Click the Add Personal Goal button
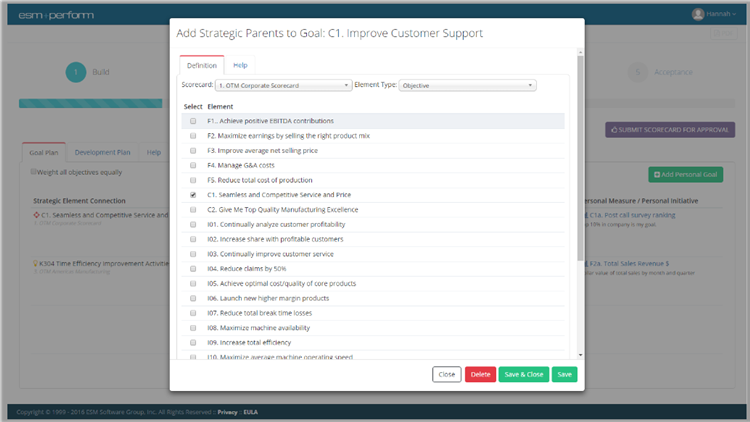The width and height of the screenshot is (750, 422). (x=685, y=175)
